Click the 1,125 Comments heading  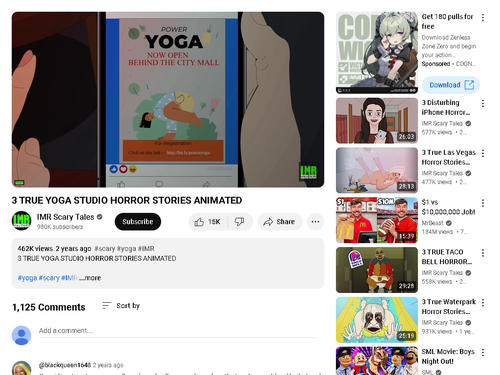click(x=49, y=307)
